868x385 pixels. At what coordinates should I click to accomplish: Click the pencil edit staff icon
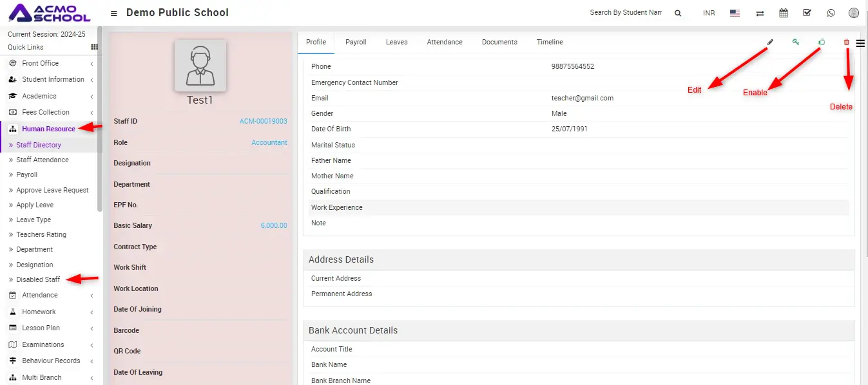[x=770, y=42]
